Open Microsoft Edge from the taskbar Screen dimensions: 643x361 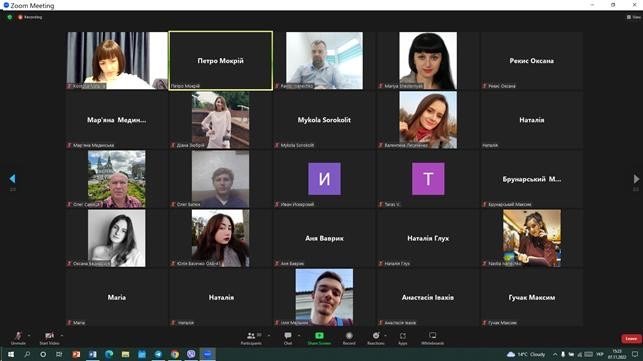point(109,354)
